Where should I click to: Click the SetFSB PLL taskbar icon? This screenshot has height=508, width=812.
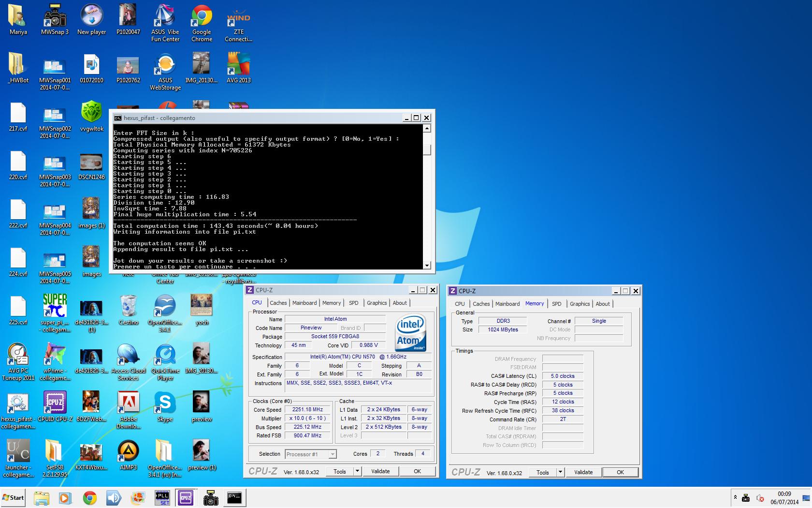(x=162, y=498)
